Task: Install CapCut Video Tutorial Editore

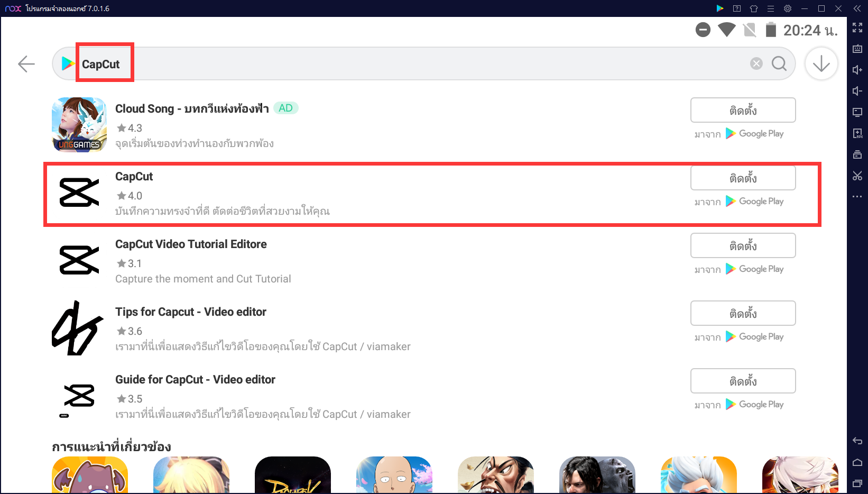Action: (x=743, y=245)
